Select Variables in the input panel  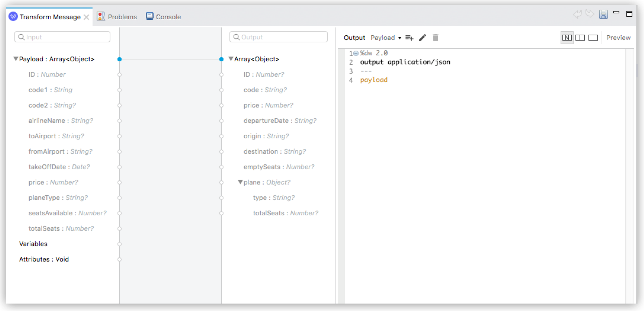33,244
